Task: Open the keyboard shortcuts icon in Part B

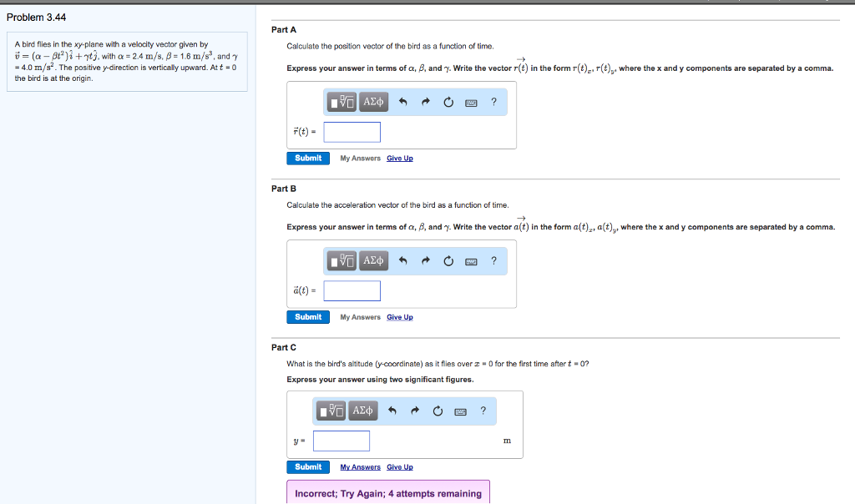Action: tap(471, 260)
